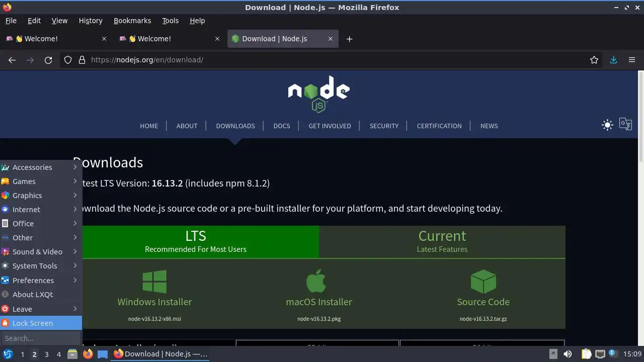This screenshot has height=362, width=644.
Task: Expand the System Tools submenu
Action: tap(41, 266)
